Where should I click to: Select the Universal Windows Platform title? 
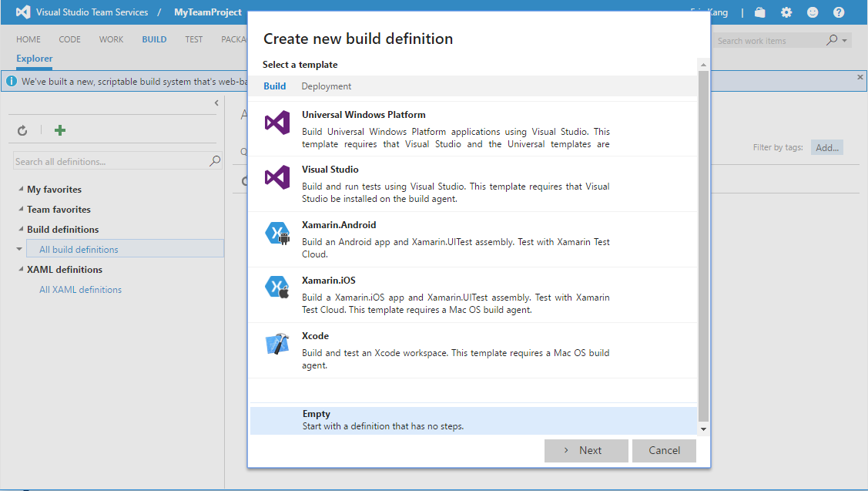(x=364, y=115)
